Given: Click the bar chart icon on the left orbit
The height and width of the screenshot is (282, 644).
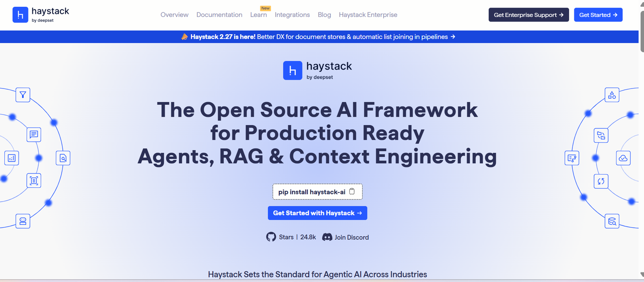Looking at the screenshot, I should pyautogui.click(x=12, y=158).
